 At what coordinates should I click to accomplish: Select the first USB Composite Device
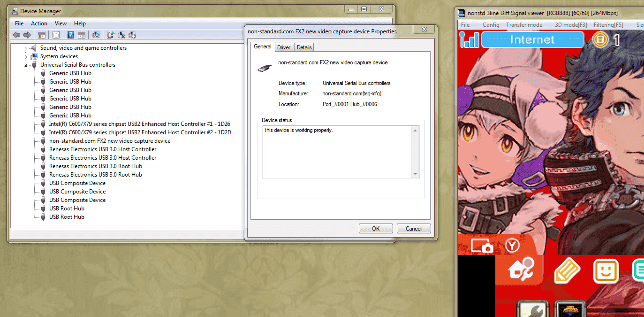point(77,183)
